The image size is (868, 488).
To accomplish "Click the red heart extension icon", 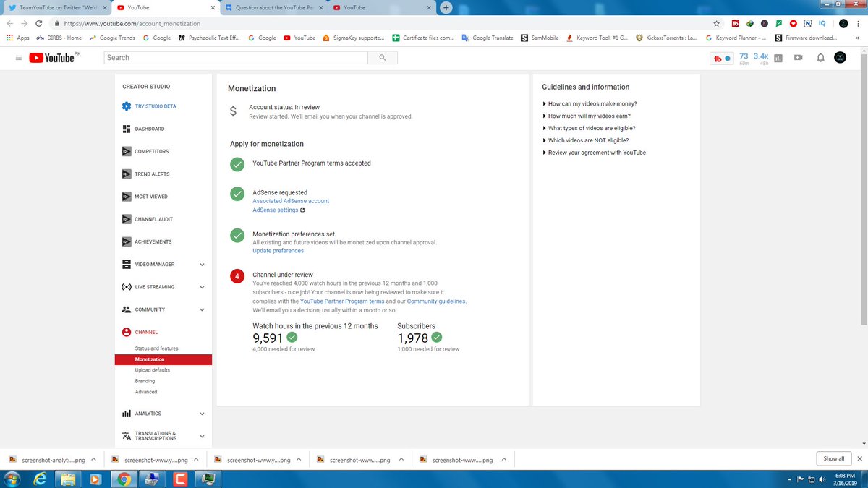I will point(793,23).
